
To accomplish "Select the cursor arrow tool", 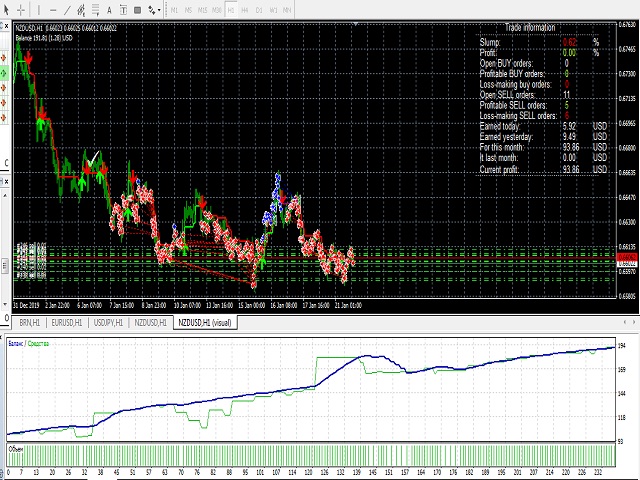I will tap(7, 10).
